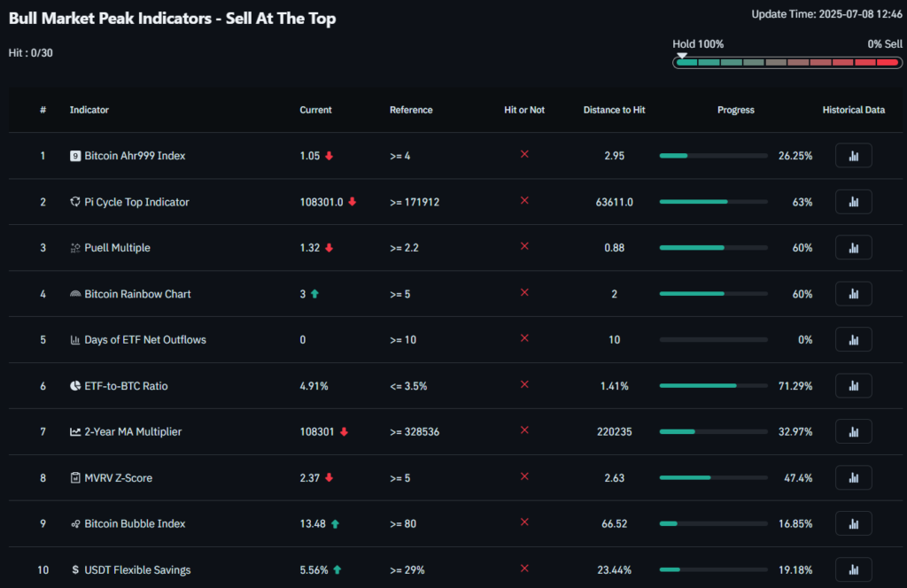Viewport: 907px width, 588px height.
Task: Click the red X in Puell Multiple row
Action: point(524,247)
